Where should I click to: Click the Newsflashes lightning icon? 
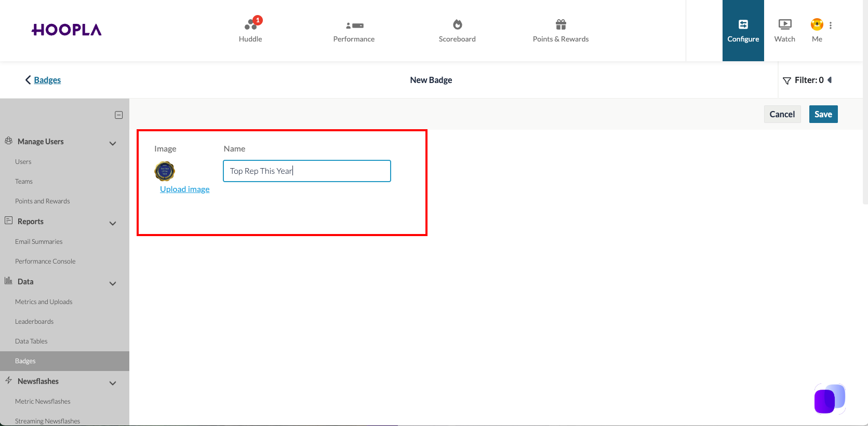tap(9, 380)
